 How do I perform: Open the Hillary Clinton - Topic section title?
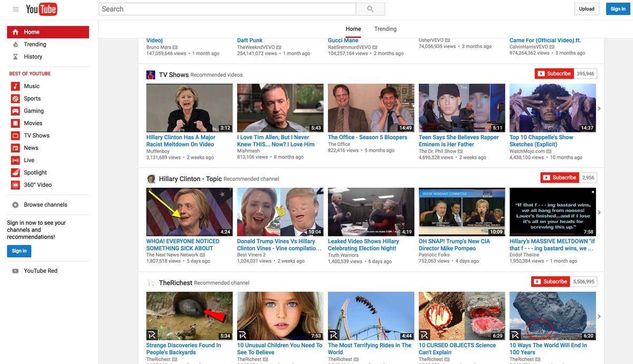190,179
